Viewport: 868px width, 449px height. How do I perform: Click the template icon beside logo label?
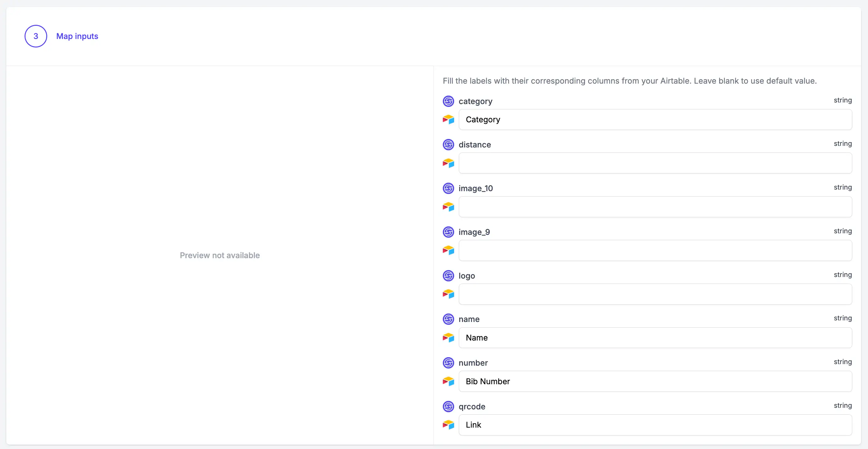coord(448,276)
